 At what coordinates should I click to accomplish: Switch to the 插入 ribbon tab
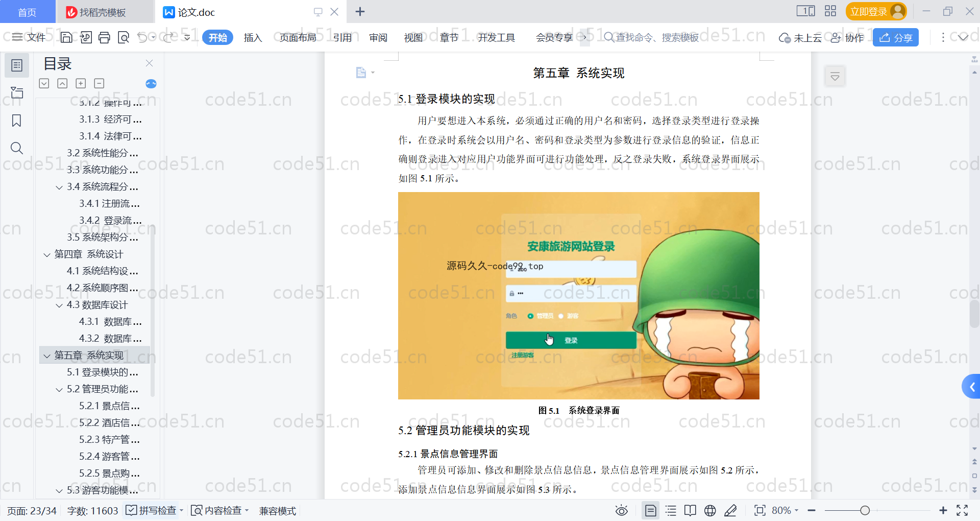253,37
